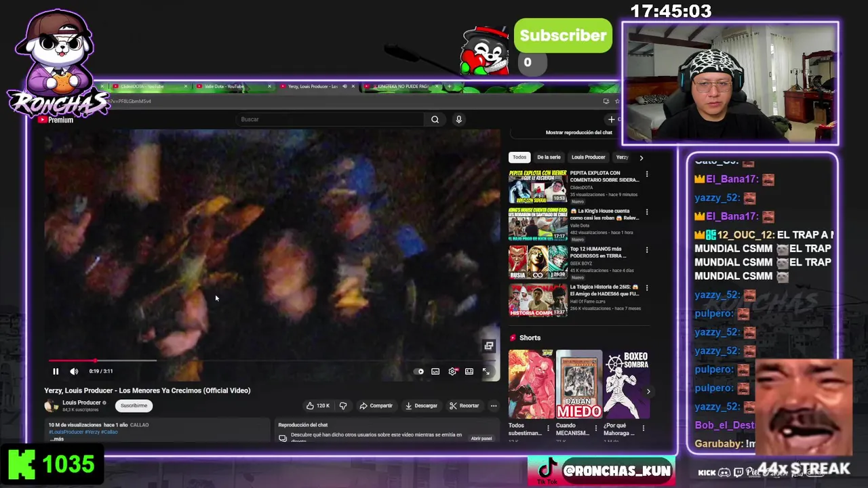Like the video with thumbs-up button
The width and height of the screenshot is (868, 488).
tap(317, 406)
